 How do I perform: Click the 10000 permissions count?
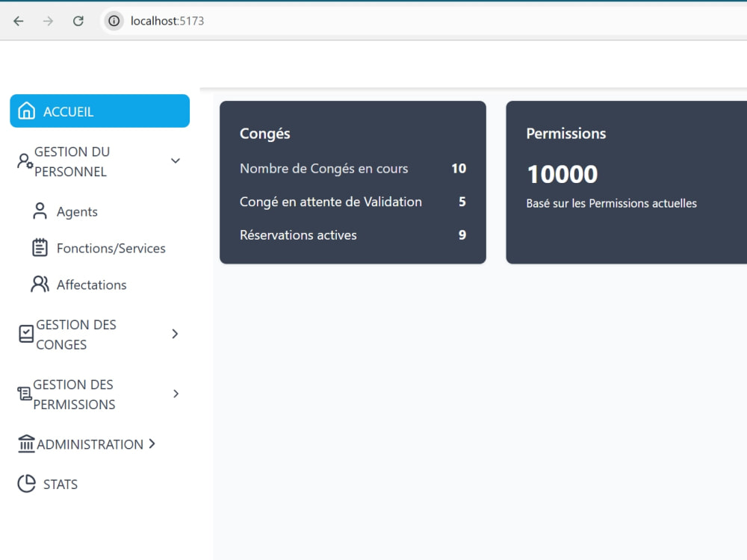pos(562,174)
